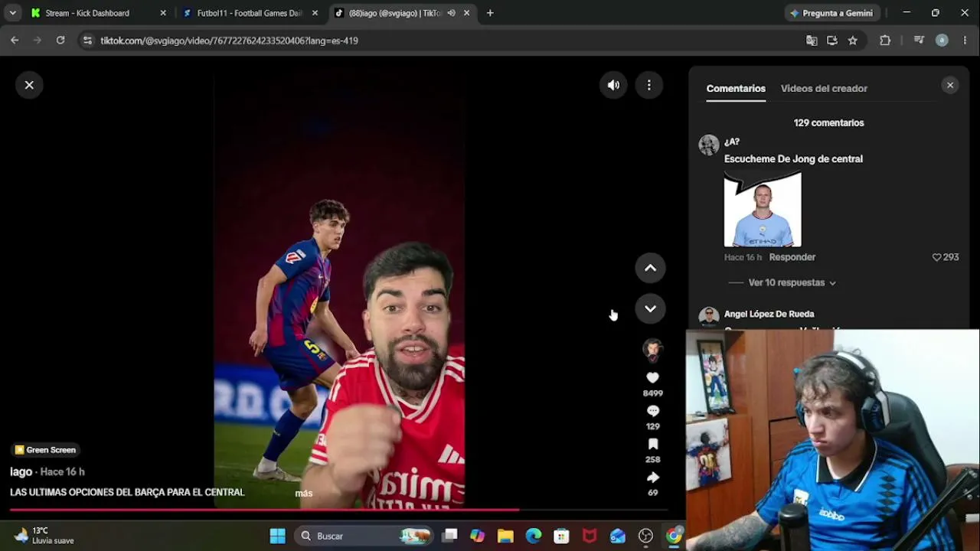Bookmark this page with the star
The width and height of the screenshot is (980, 551).
point(853,41)
